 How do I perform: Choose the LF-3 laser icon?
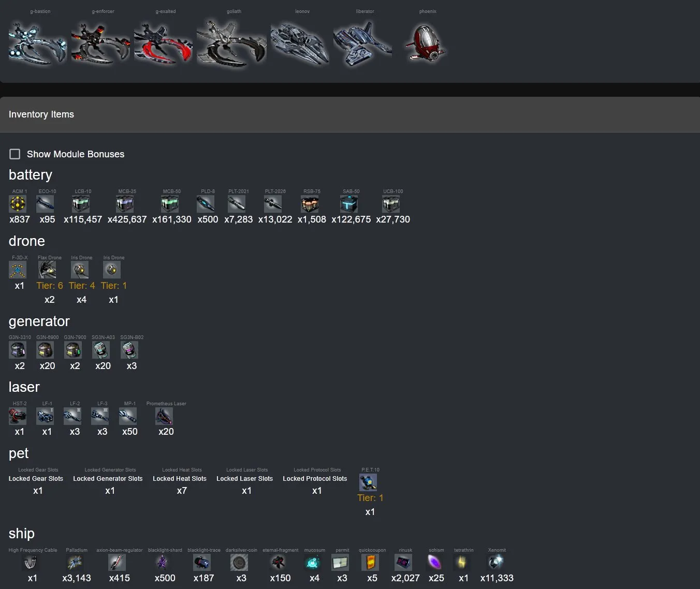100,416
